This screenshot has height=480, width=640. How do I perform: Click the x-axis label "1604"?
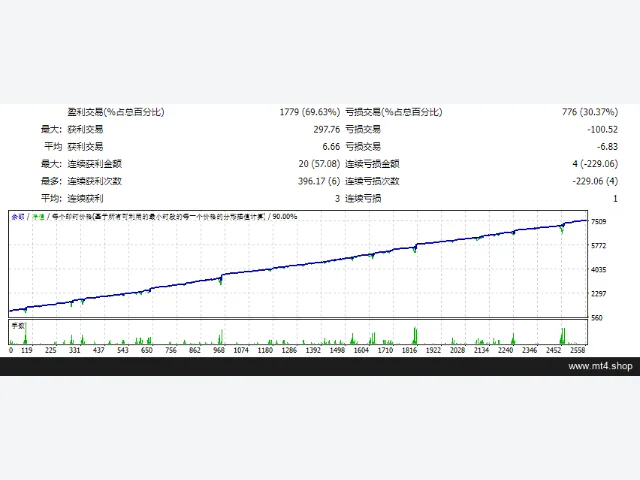[361, 350]
